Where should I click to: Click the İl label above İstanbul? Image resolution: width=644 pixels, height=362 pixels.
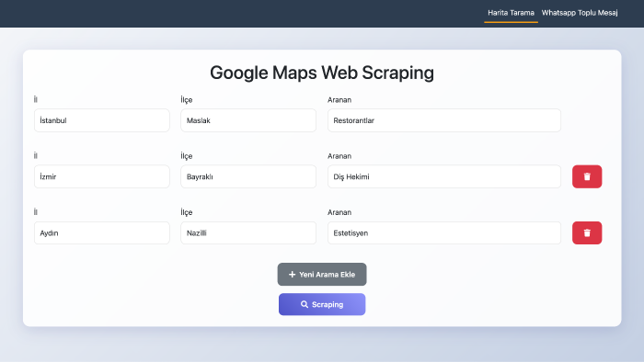(36, 99)
